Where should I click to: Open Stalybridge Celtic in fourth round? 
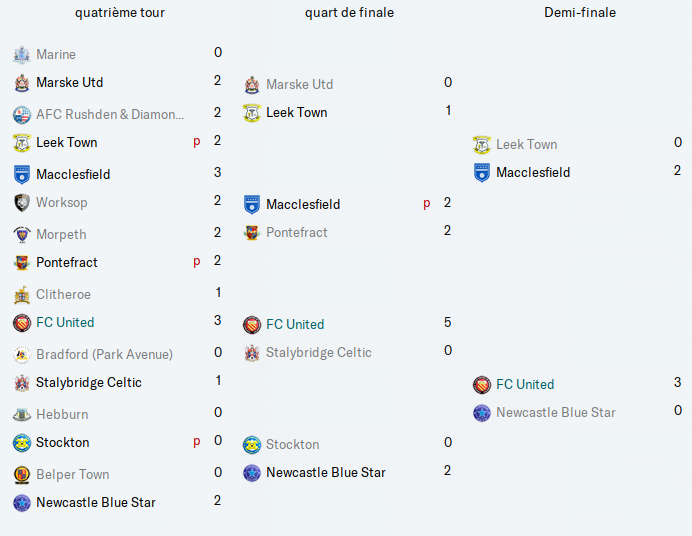[x=89, y=382]
